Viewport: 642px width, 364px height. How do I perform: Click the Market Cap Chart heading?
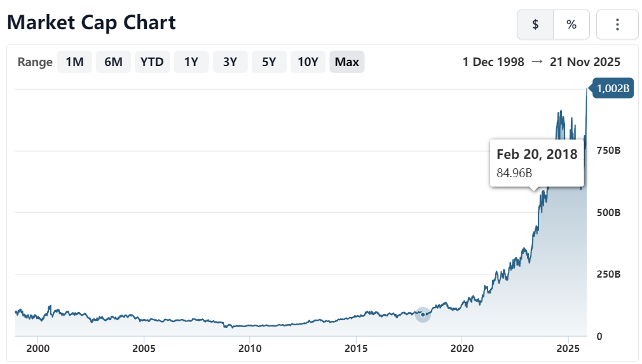click(x=92, y=23)
